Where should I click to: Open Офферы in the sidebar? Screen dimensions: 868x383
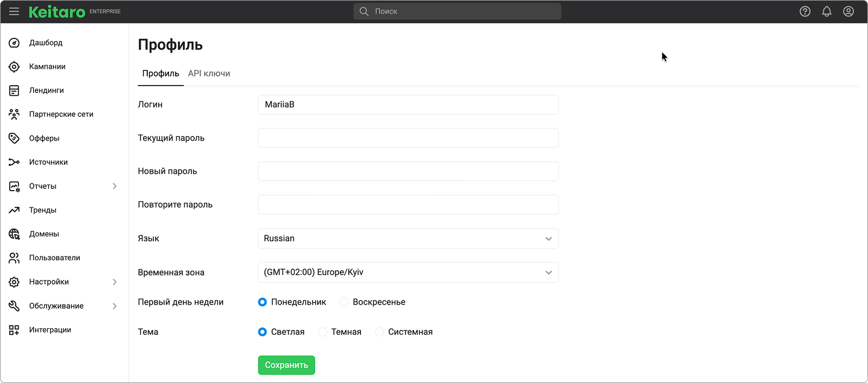[44, 138]
